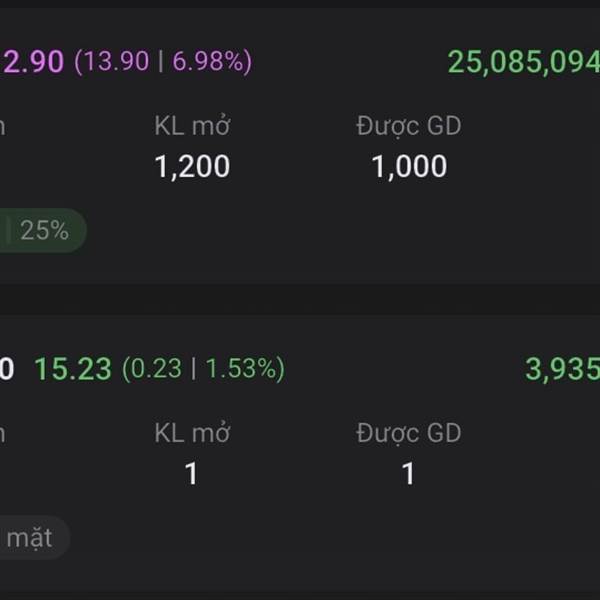Screen dimensions: 600x600
Task: Click the Được GD label above 1,000
Action: click(x=409, y=126)
